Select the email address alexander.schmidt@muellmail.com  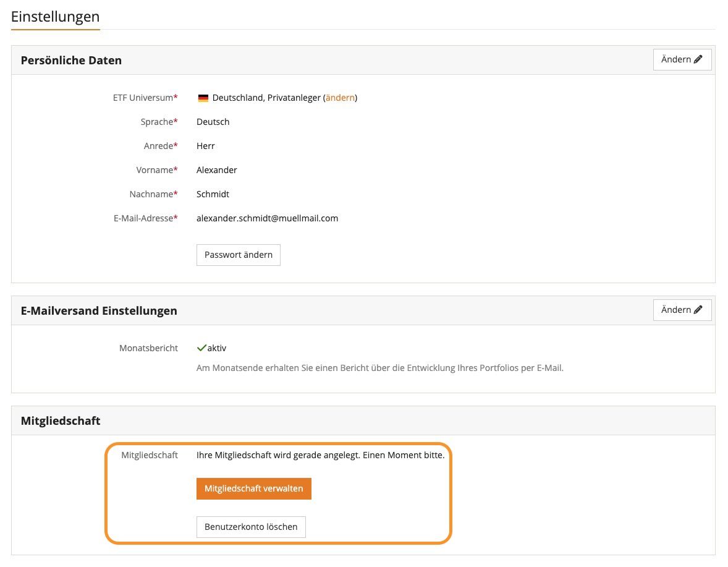[x=267, y=218]
